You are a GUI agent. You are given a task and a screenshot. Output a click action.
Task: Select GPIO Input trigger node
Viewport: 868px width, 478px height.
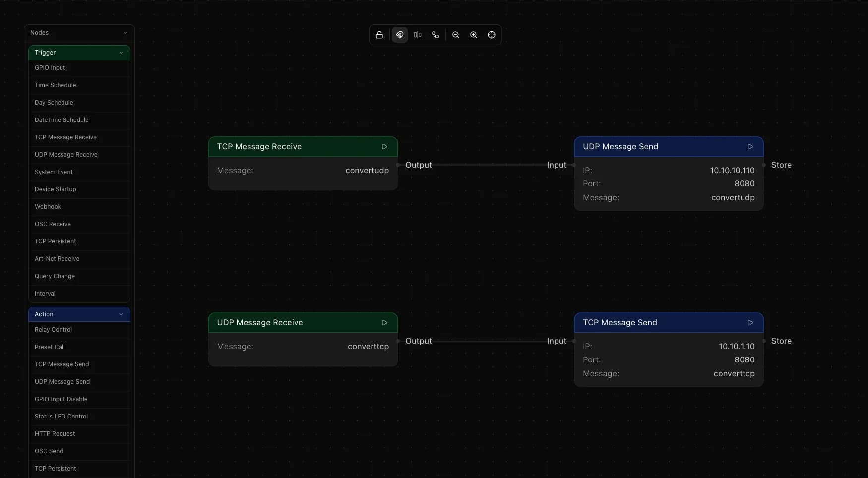[x=79, y=68]
